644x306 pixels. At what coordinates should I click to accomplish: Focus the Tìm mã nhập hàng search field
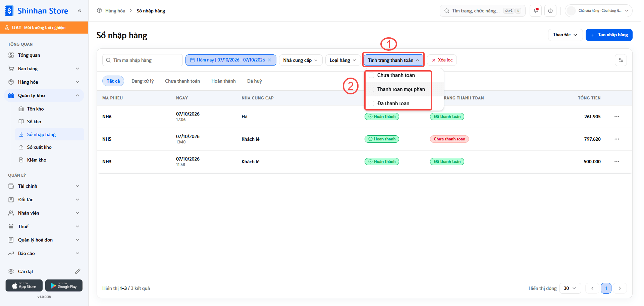click(143, 60)
